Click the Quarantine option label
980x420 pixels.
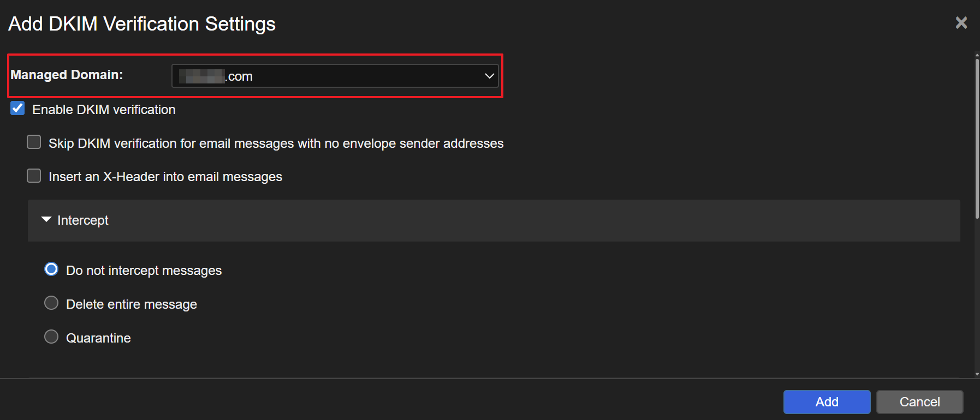click(98, 338)
